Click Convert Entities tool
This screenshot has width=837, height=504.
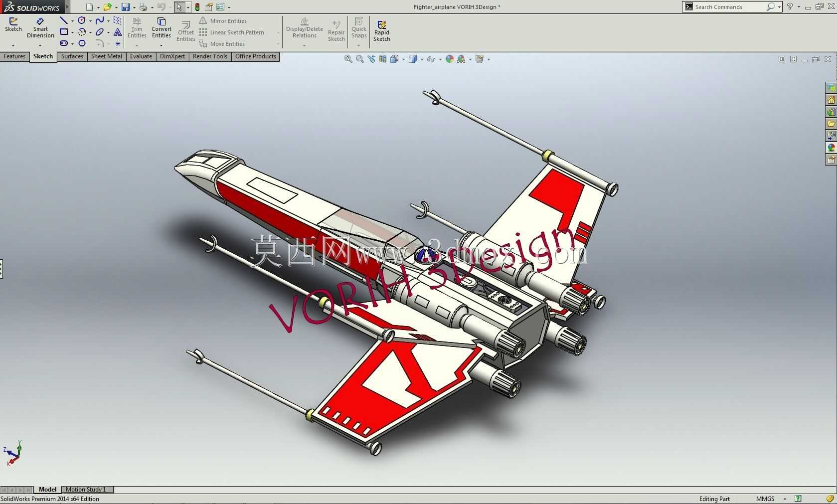[162, 28]
